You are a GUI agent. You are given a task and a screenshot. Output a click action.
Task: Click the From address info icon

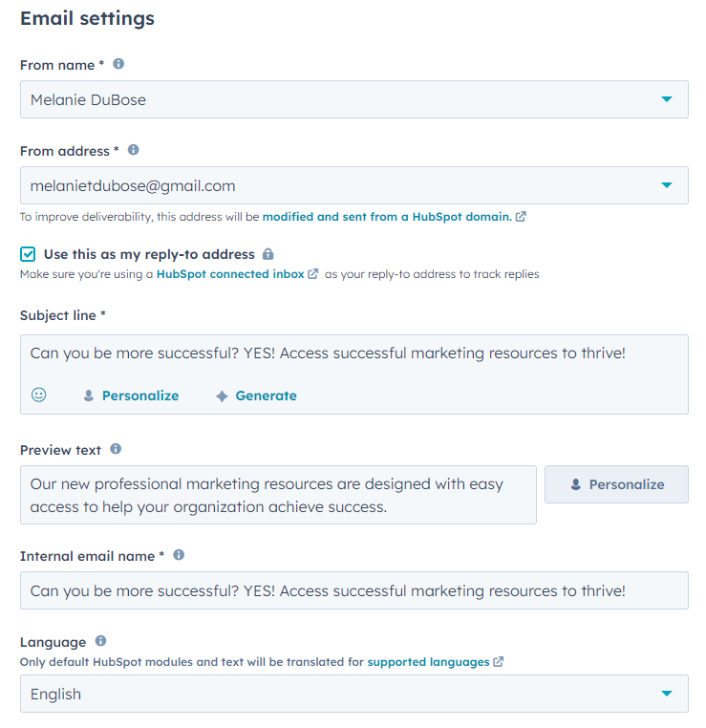pos(133,150)
